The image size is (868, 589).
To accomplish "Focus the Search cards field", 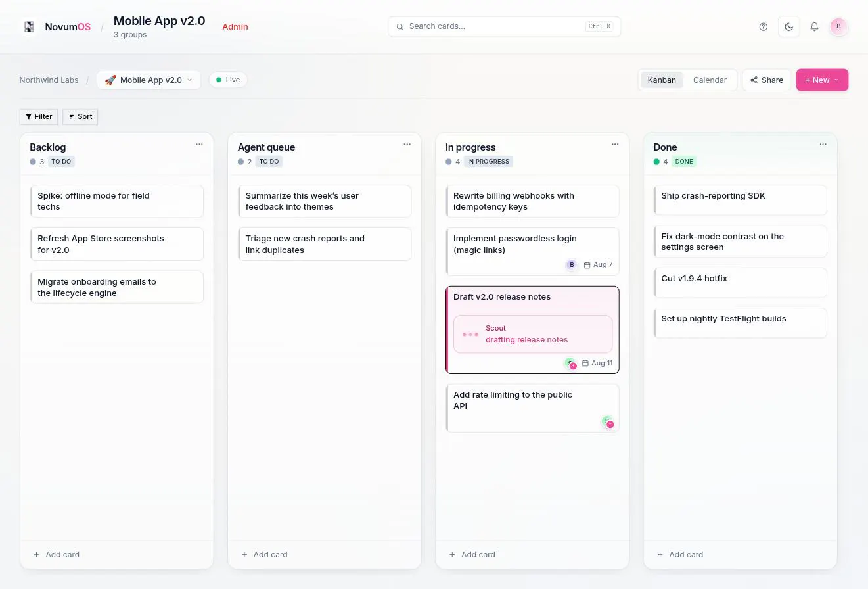I will point(504,27).
